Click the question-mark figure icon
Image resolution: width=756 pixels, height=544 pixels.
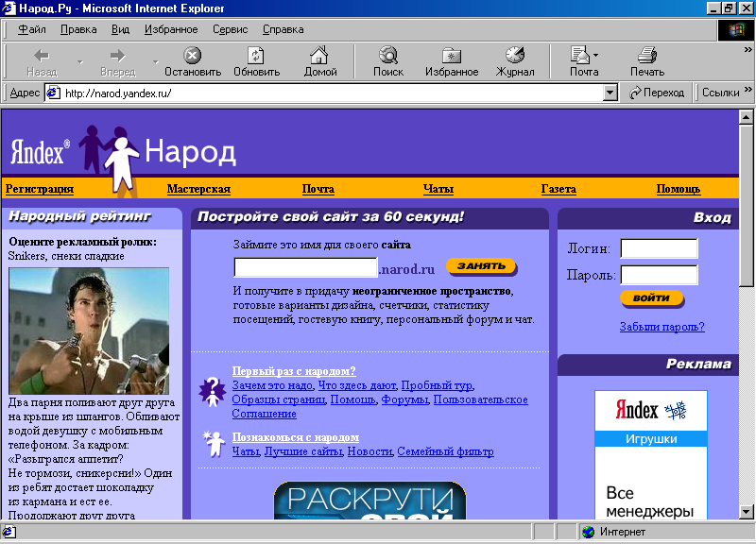pyautogui.click(x=212, y=392)
